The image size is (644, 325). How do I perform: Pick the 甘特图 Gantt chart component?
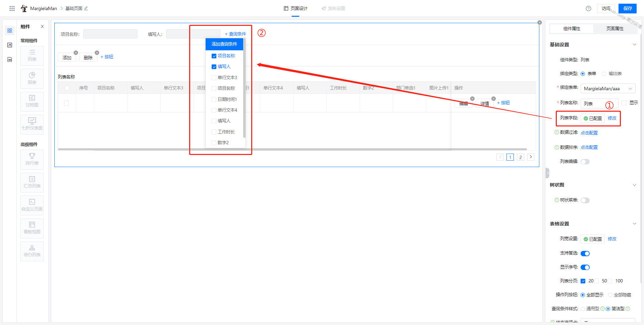pyautogui.click(x=32, y=101)
